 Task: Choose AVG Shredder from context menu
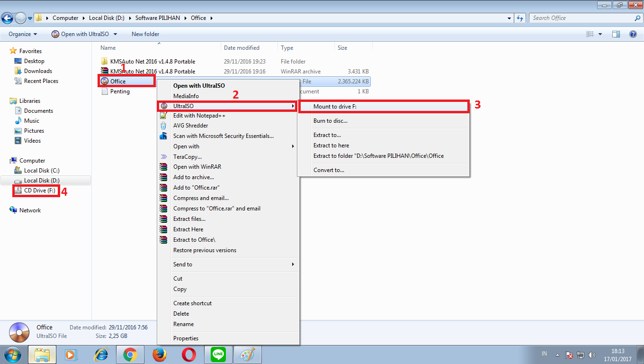pos(229,126)
